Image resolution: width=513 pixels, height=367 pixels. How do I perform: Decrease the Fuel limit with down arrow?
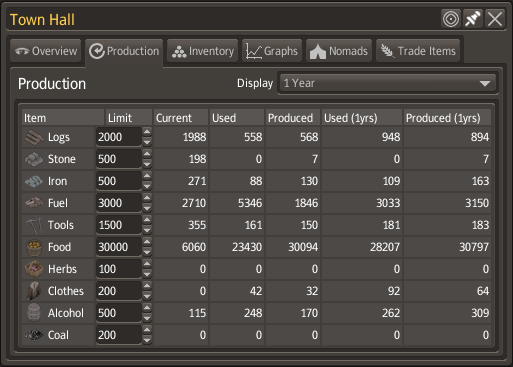pos(147,208)
